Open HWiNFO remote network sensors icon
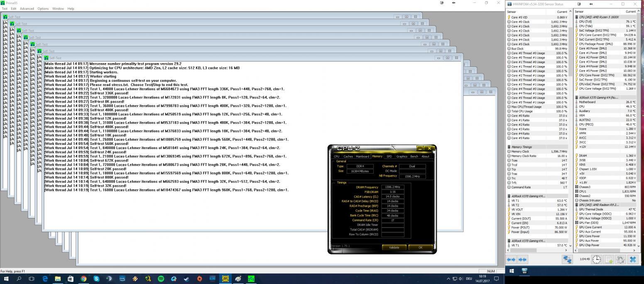Screen dimensions: 644x284 click(567, 260)
